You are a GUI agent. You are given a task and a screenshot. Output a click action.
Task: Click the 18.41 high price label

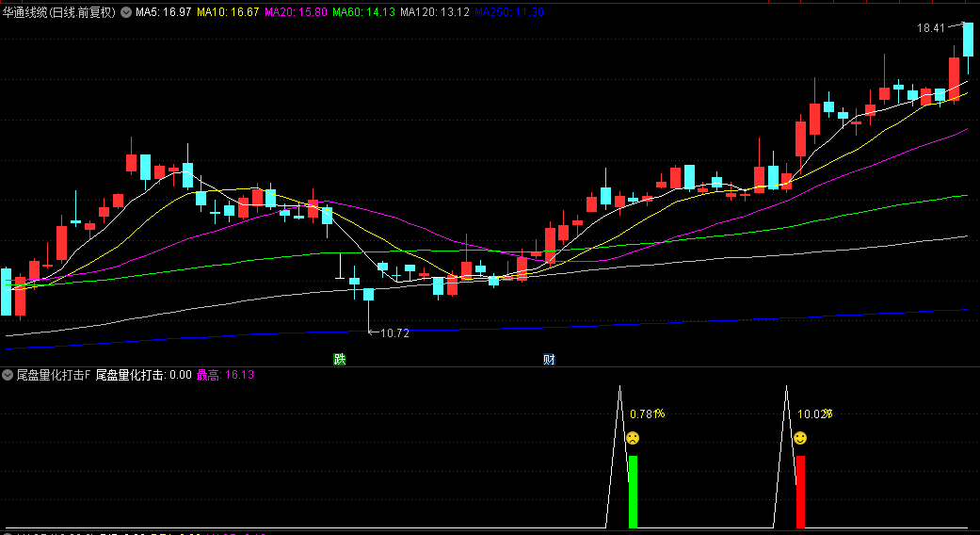tap(930, 27)
